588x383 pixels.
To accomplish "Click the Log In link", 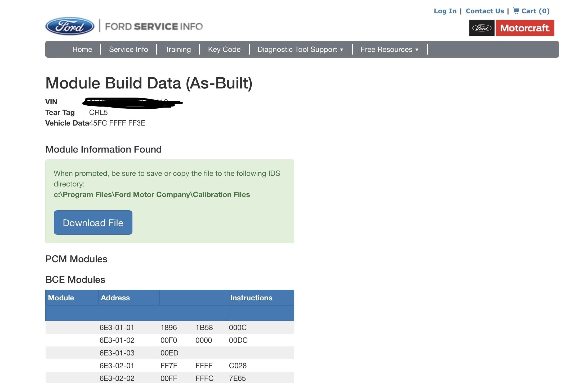I will click(445, 11).
